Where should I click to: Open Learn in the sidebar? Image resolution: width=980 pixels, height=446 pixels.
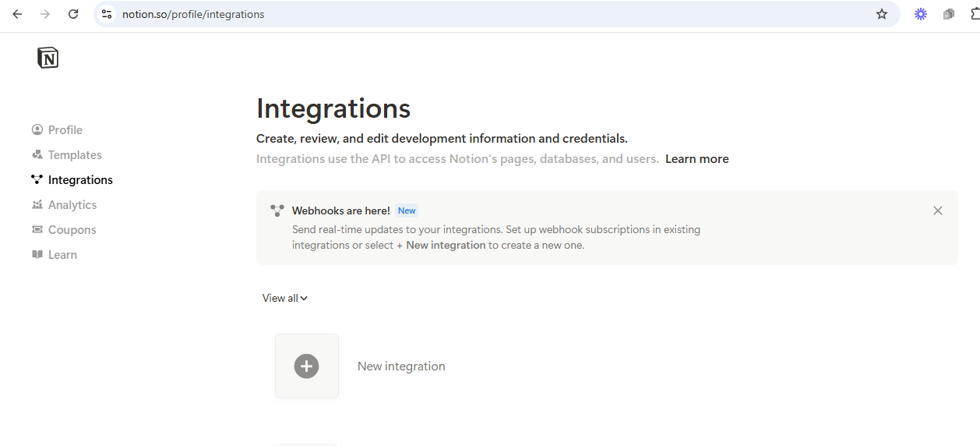tap(62, 254)
